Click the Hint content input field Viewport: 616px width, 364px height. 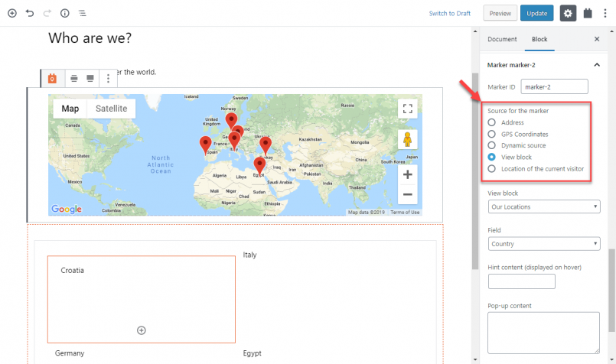522,281
